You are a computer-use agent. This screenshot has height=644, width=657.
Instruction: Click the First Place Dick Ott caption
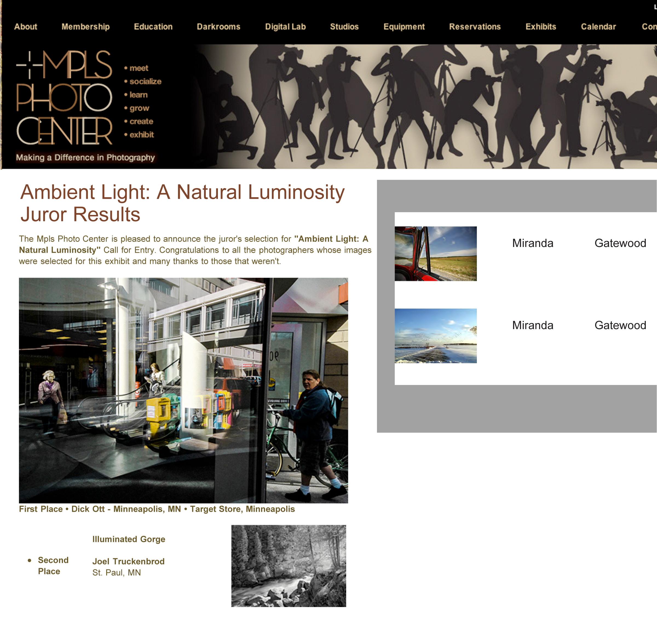point(157,509)
